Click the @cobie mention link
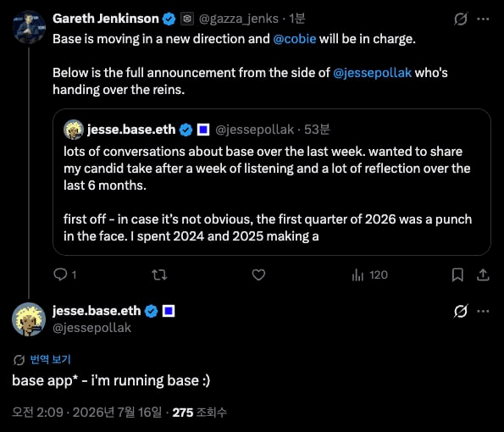Image resolution: width=504 pixels, height=432 pixels. [x=295, y=39]
